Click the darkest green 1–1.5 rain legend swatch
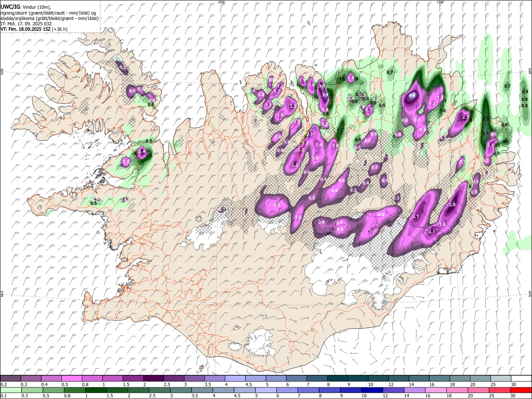Image resolution: width=532 pixels, height=399 pixels. (x=96, y=390)
